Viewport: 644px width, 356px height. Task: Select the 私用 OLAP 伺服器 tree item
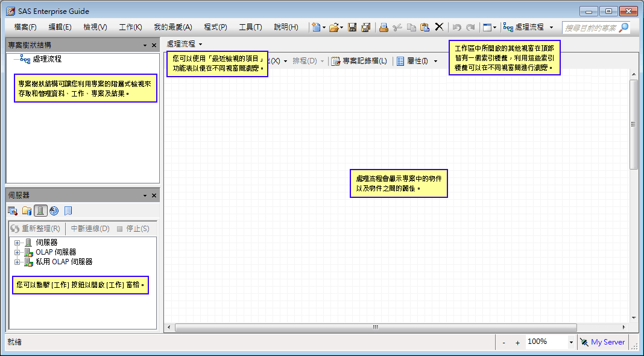point(64,262)
